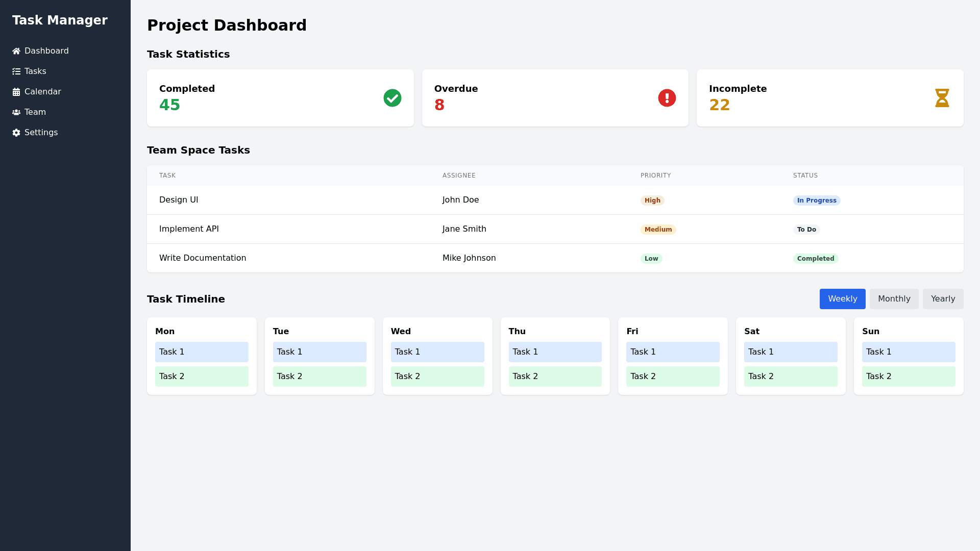Click the Team people icon in sidebar
This screenshot has height=551, width=980.
tap(16, 112)
